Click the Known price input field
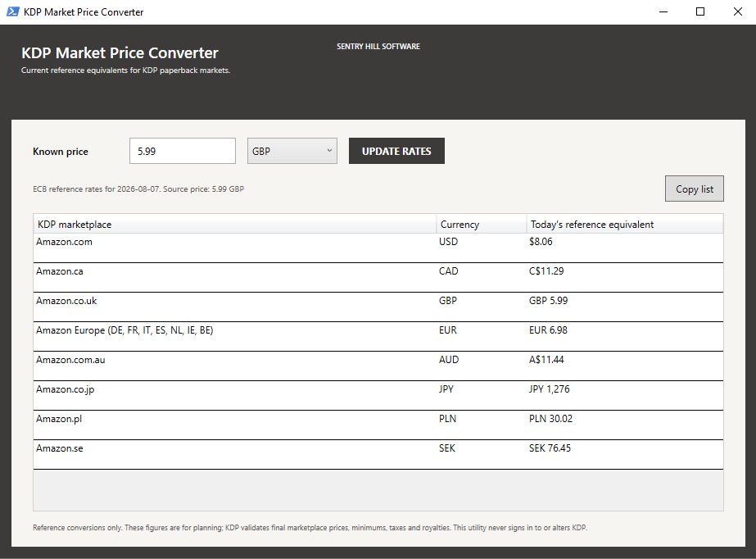Viewport: 756px width, 559px height. coord(183,151)
